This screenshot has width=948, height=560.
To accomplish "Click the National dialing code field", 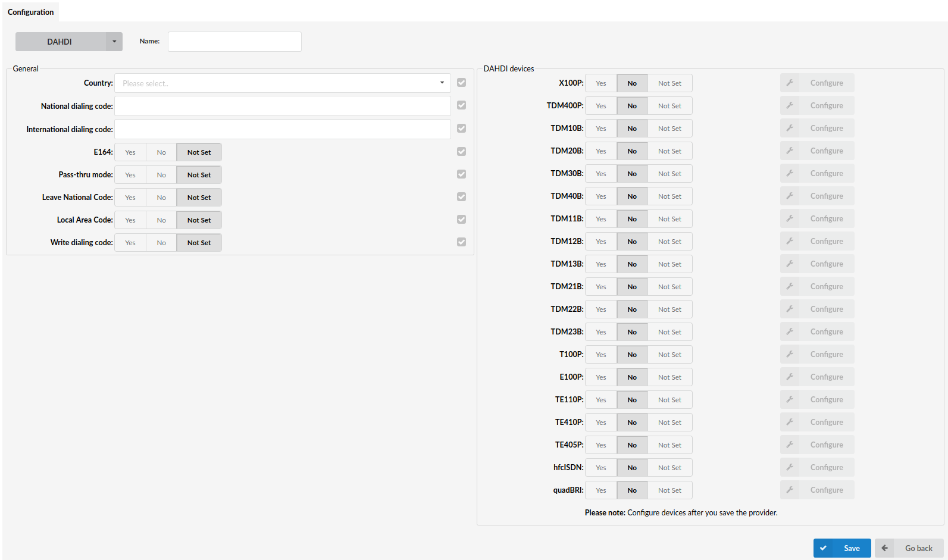I will click(x=283, y=106).
